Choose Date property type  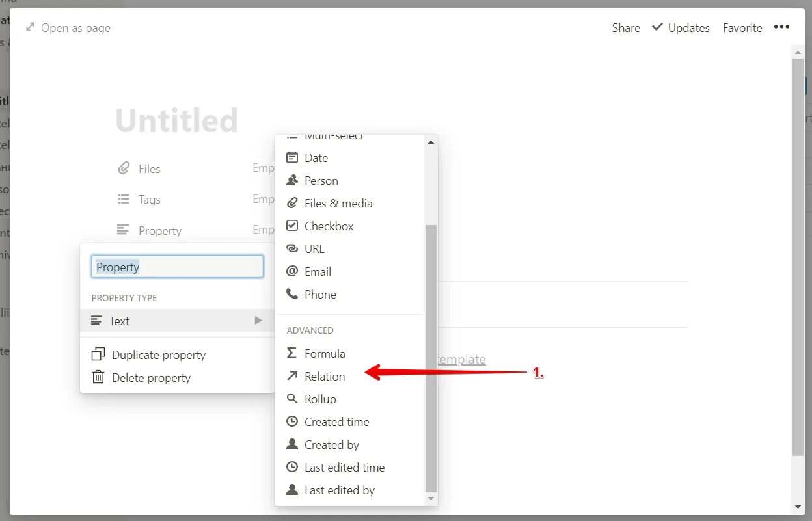pos(351,157)
